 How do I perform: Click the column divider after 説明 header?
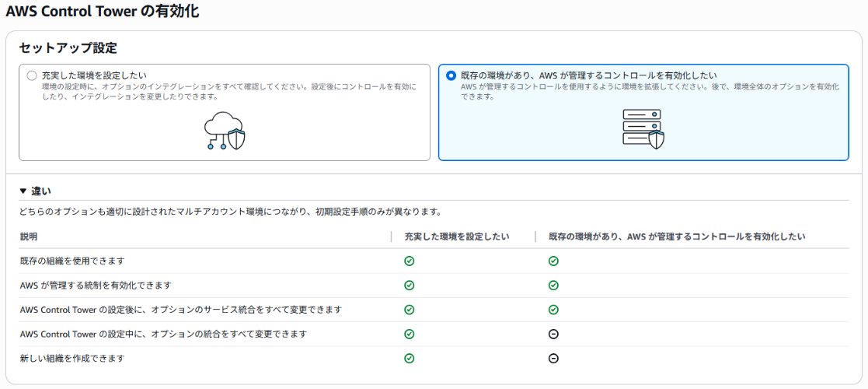tap(392, 237)
